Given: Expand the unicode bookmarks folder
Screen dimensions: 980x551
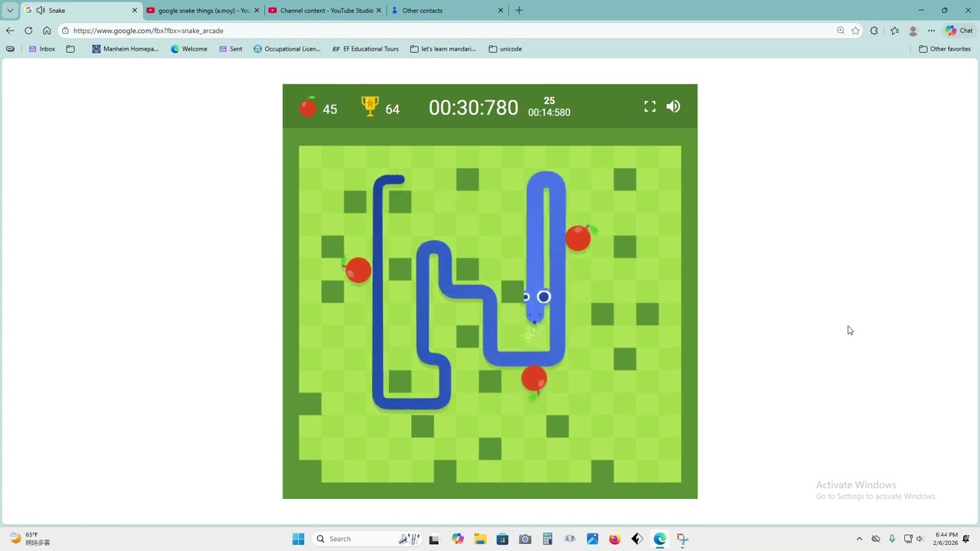Looking at the screenshot, I should [x=505, y=49].
